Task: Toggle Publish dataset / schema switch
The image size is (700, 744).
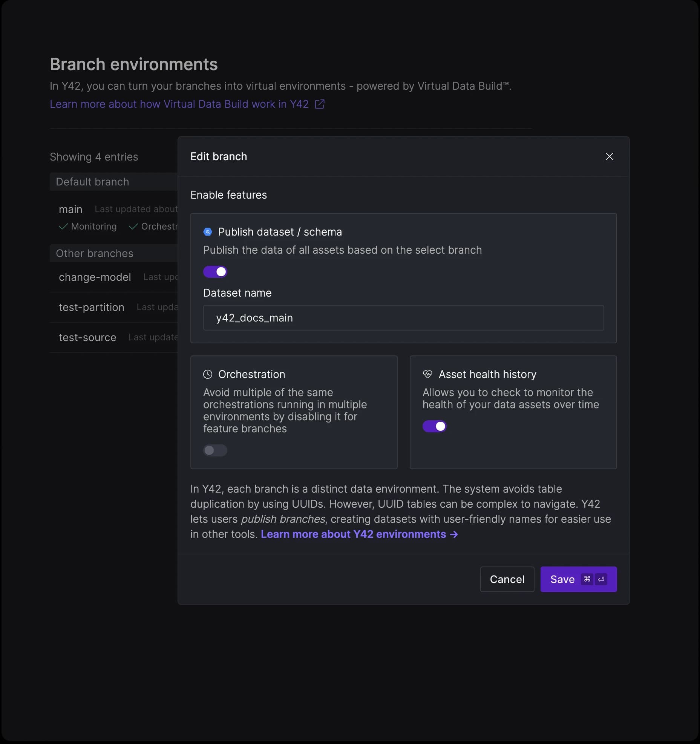Action: point(215,271)
